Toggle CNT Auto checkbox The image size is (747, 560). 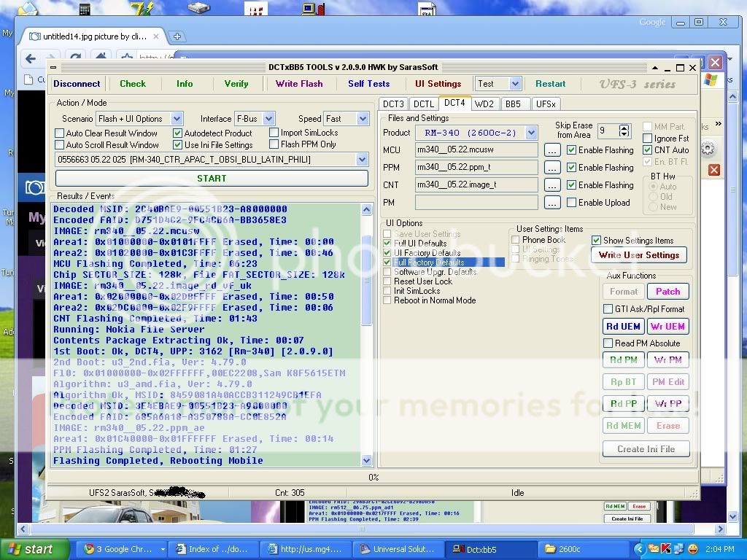point(648,150)
